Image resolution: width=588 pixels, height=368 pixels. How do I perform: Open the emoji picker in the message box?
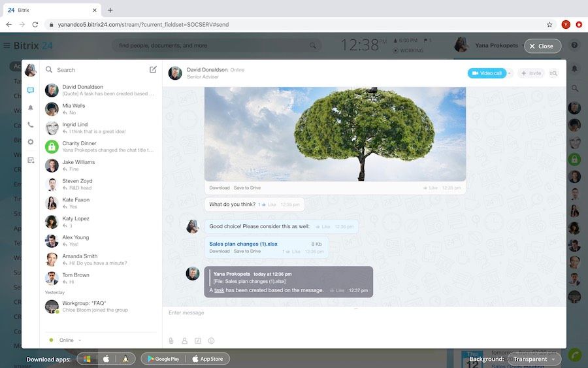(x=211, y=341)
